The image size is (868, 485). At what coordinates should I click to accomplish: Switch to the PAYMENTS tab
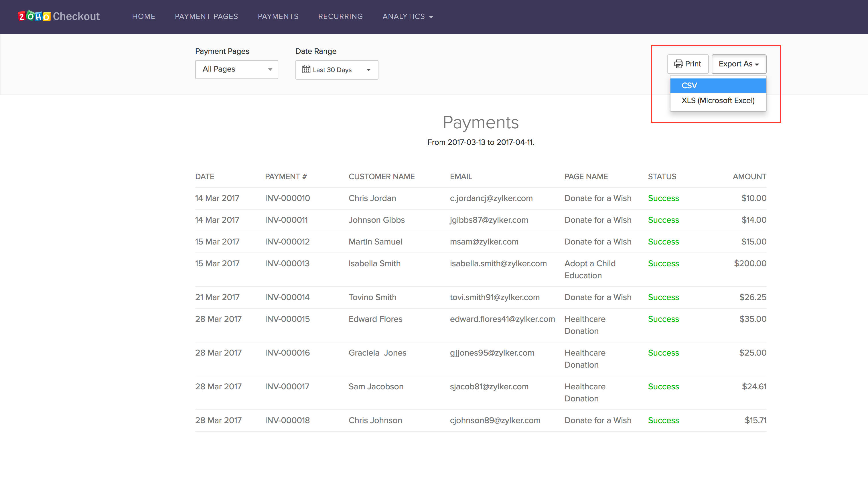(278, 16)
